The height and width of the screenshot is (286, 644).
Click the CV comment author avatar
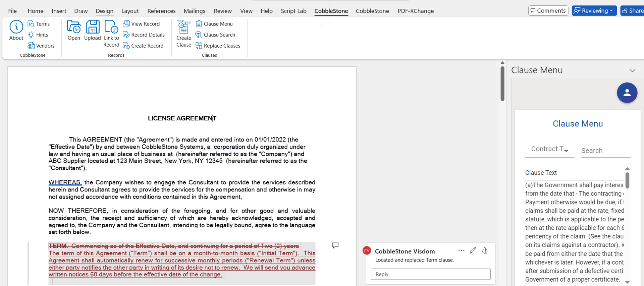(367, 251)
